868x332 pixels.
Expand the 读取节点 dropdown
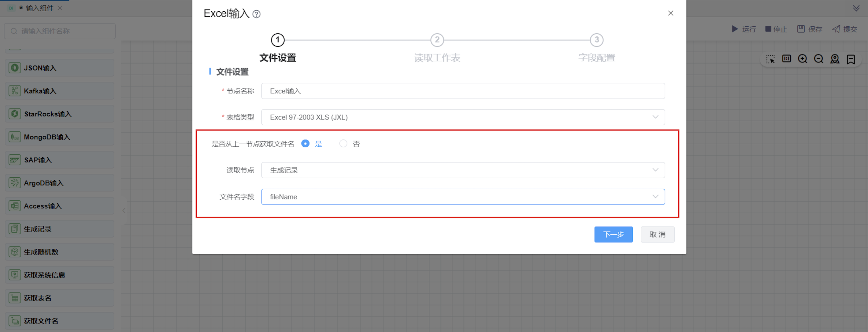pos(463,170)
